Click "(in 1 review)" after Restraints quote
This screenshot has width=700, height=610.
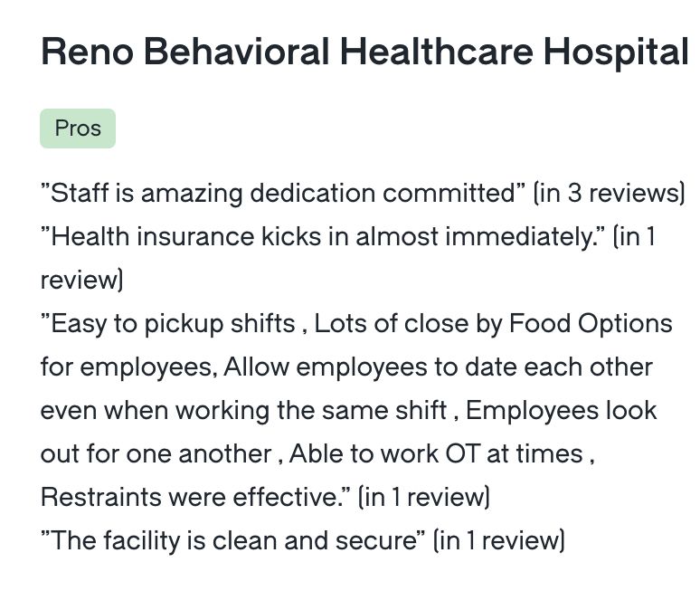pyautogui.click(x=424, y=497)
